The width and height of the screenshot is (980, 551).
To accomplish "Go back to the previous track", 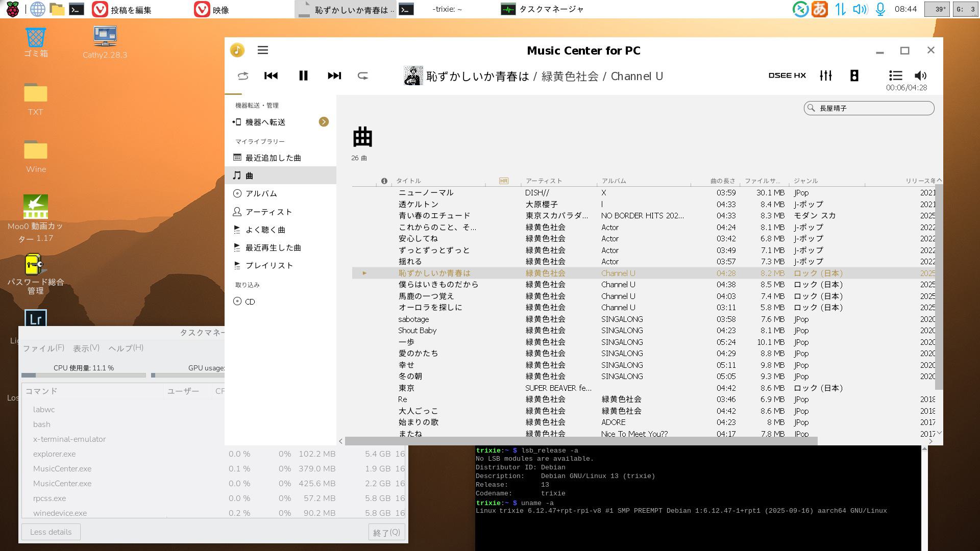I will [x=271, y=76].
